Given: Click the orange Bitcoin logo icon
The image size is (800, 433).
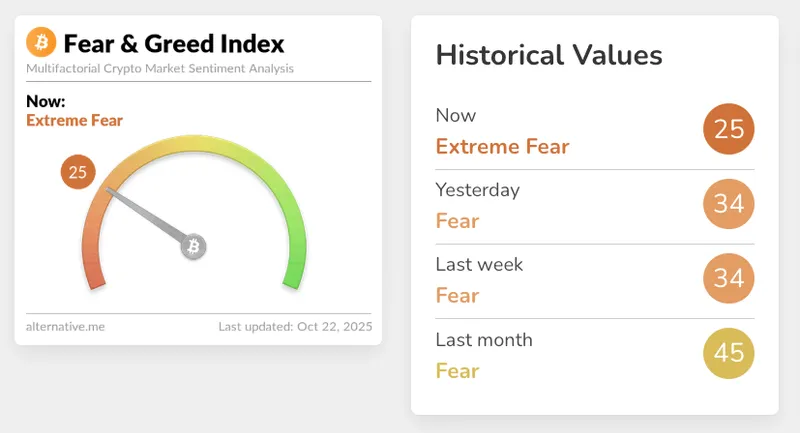Looking at the screenshot, I should point(42,42).
